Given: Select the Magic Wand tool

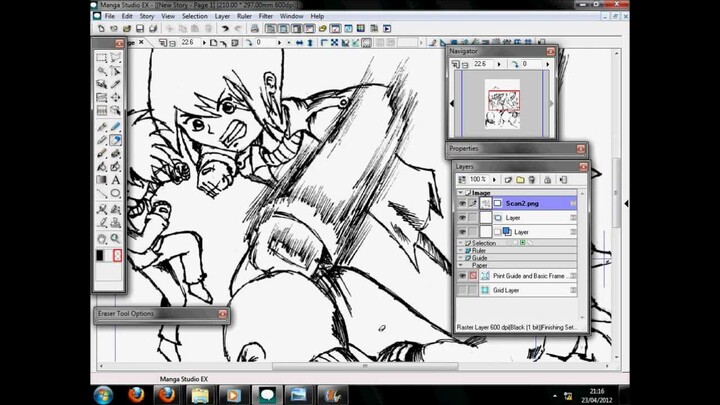Looking at the screenshot, I should click(x=101, y=71).
